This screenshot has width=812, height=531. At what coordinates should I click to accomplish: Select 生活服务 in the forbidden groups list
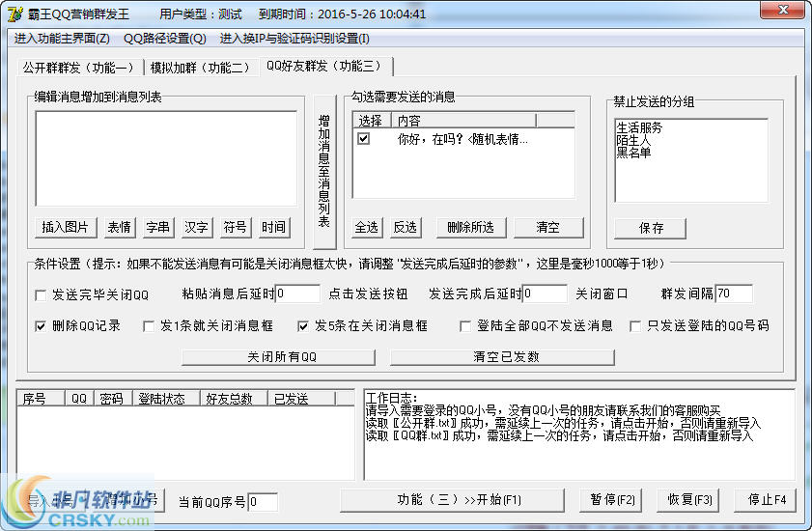[x=639, y=127]
